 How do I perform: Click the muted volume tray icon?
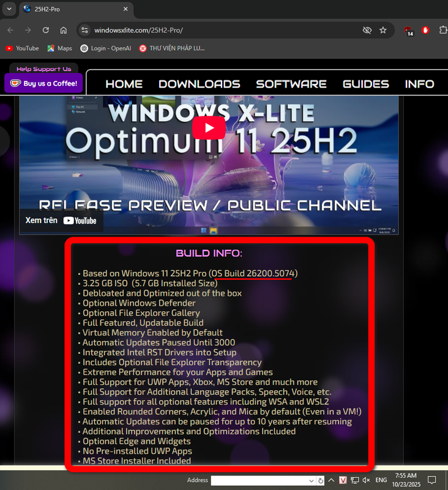click(366, 480)
